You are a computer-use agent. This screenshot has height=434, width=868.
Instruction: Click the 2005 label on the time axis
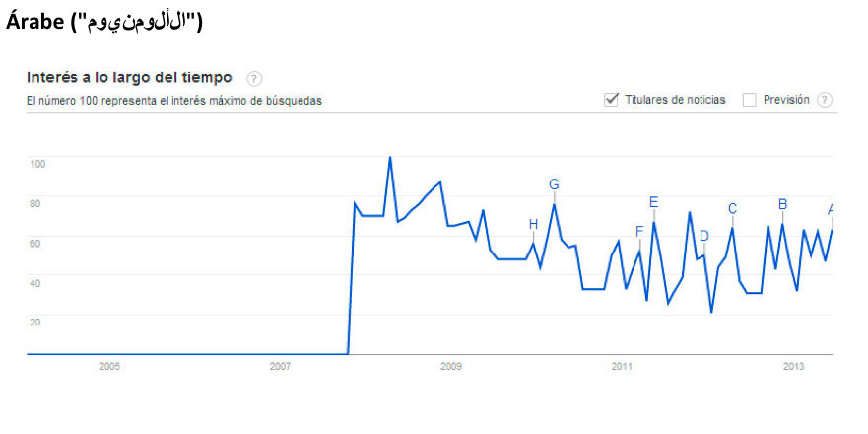(109, 367)
